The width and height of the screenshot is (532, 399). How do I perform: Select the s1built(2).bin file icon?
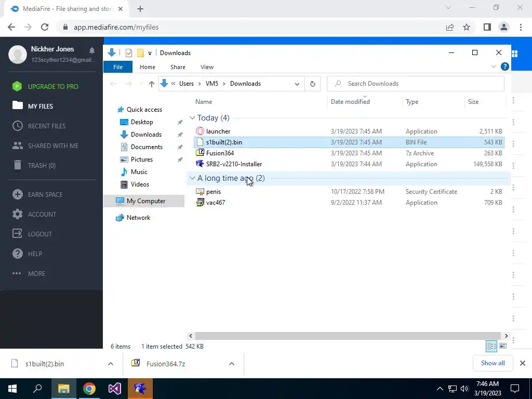tap(200, 142)
